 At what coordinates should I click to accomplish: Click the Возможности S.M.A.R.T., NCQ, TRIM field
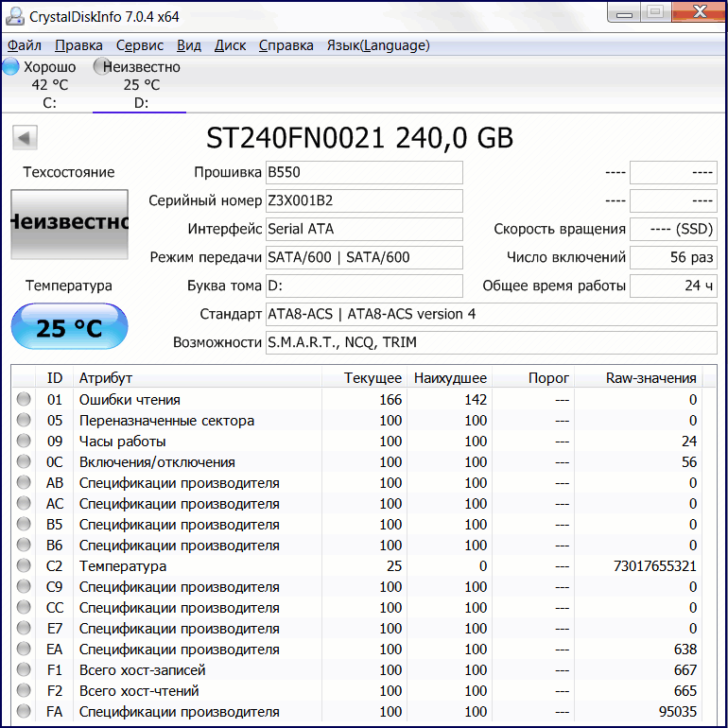[x=492, y=342]
